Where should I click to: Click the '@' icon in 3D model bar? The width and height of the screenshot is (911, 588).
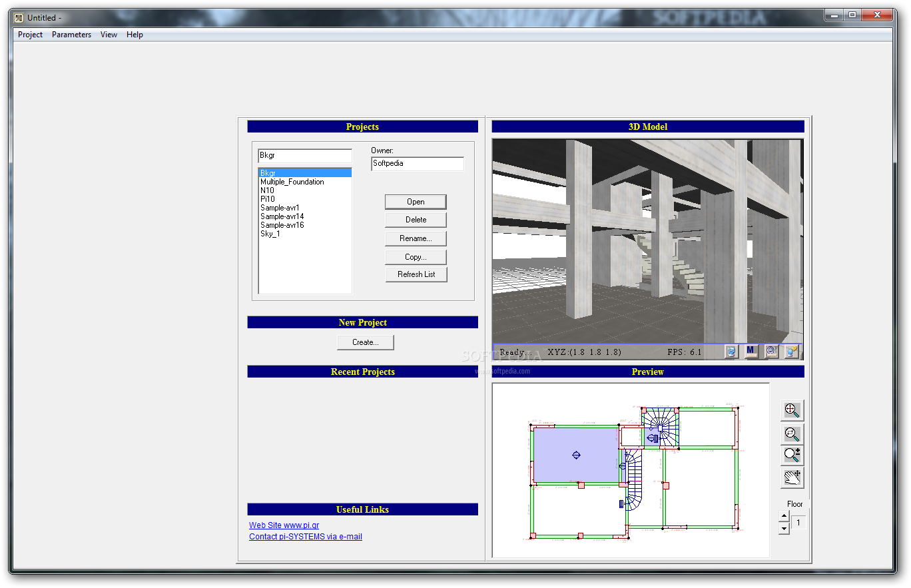click(x=771, y=352)
